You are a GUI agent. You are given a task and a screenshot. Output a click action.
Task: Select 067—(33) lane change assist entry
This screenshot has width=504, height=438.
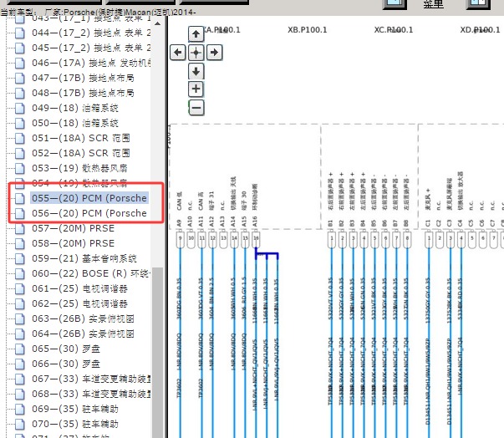coord(91,379)
